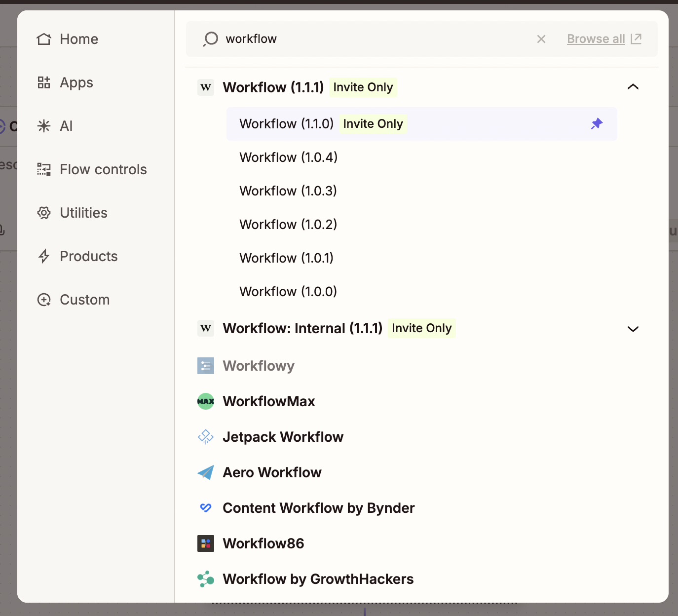Click the Content Workflow by Bynder logo

pos(206,508)
